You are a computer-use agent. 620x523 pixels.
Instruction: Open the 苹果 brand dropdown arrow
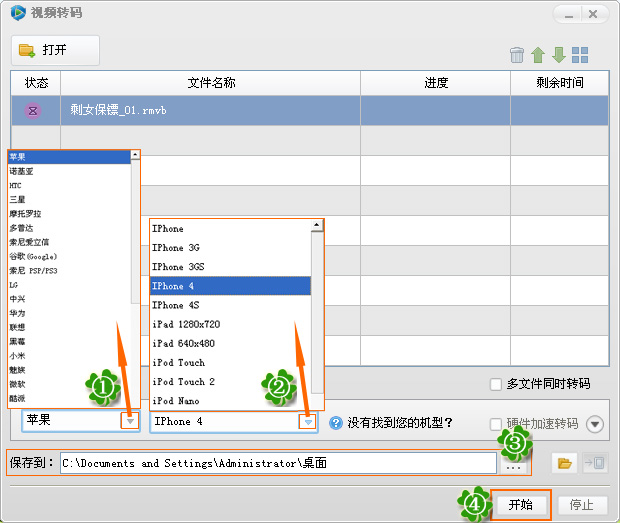[130, 421]
